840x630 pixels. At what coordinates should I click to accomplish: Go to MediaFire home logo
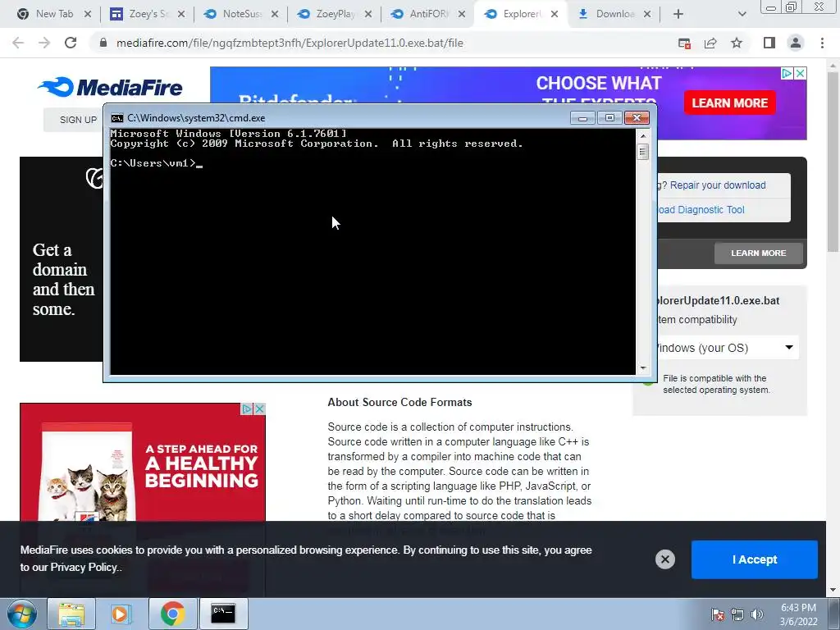[110, 87]
